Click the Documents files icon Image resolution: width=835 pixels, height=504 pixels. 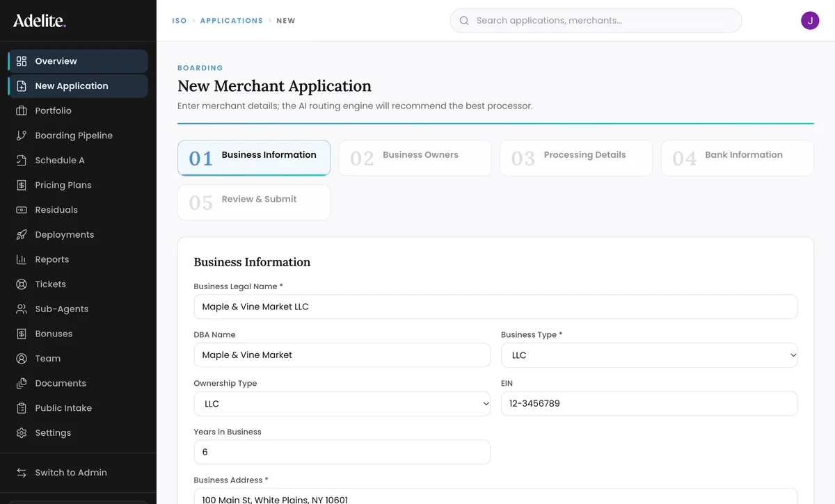[22, 384]
